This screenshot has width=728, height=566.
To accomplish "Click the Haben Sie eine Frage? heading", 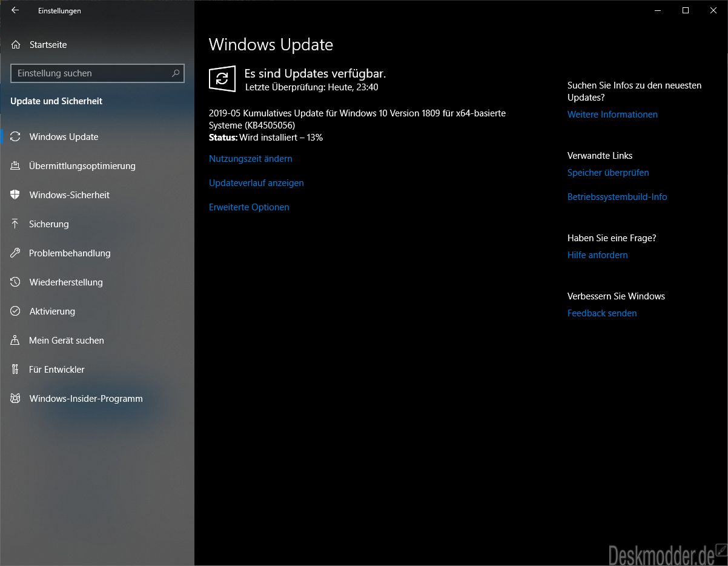I will tap(612, 238).
